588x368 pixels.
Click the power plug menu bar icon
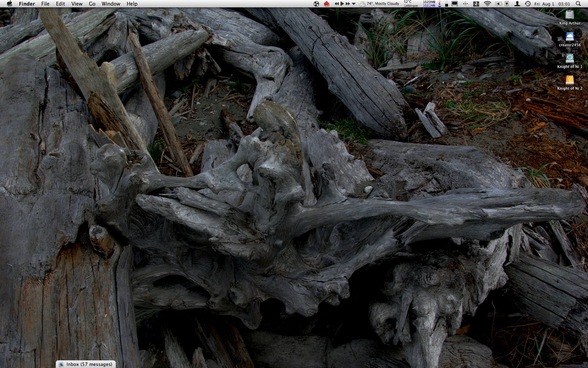pos(506,4)
